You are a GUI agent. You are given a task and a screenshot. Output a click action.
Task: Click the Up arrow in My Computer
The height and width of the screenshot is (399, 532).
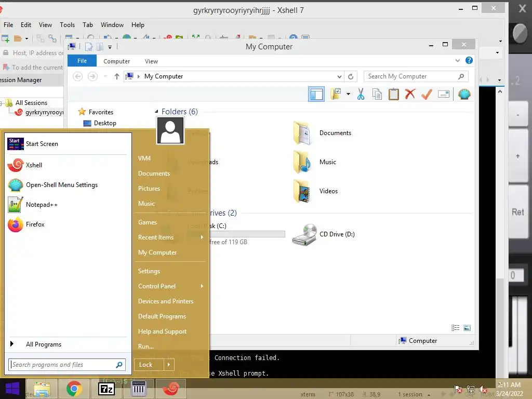[x=117, y=76]
